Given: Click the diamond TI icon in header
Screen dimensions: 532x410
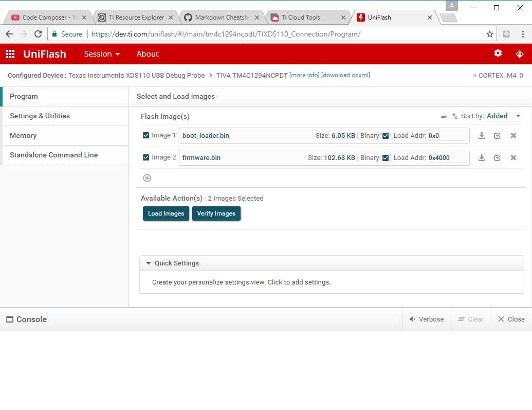Looking at the screenshot, I should (520, 54).
